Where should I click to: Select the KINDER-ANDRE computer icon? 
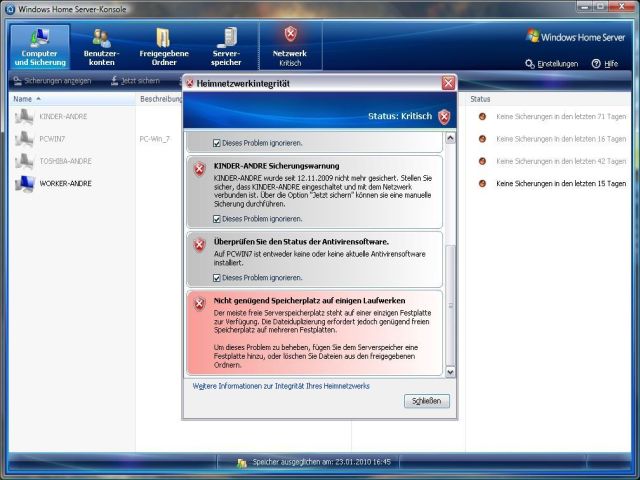[24, 117]
